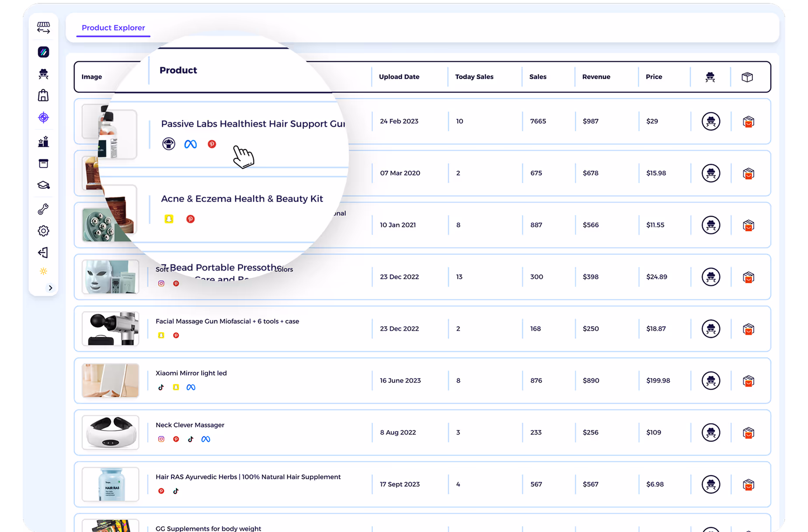Open the wrench tools icon in sidebar
The image size is (808, 532).
click(x=43, y=209)
